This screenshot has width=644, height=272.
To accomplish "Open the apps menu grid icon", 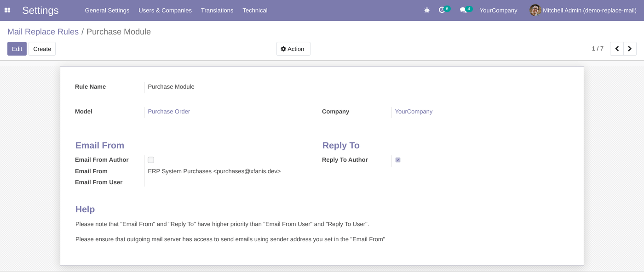I will click(7, 10).
